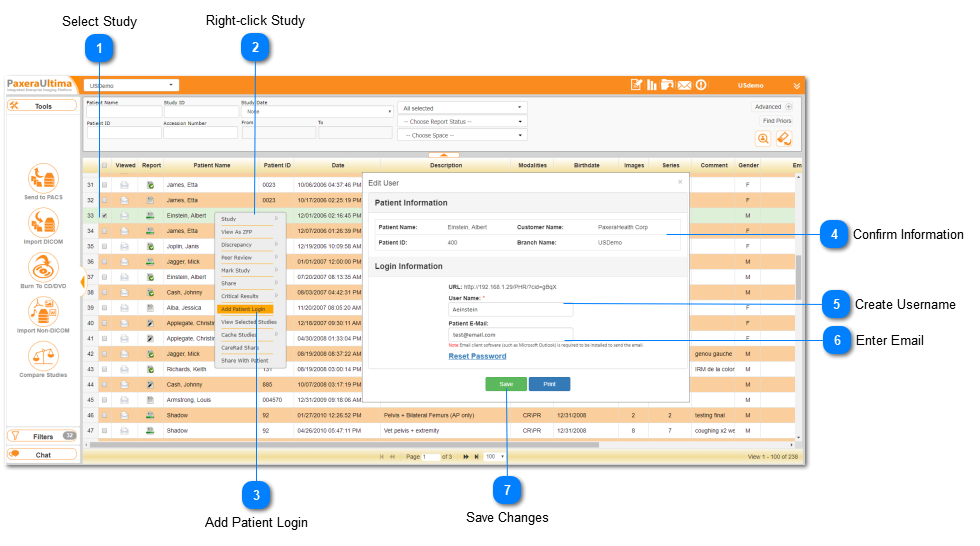This screenshot has height=546, width=980.
Task: Click the Reset Password link
Action: coord(478,356)
